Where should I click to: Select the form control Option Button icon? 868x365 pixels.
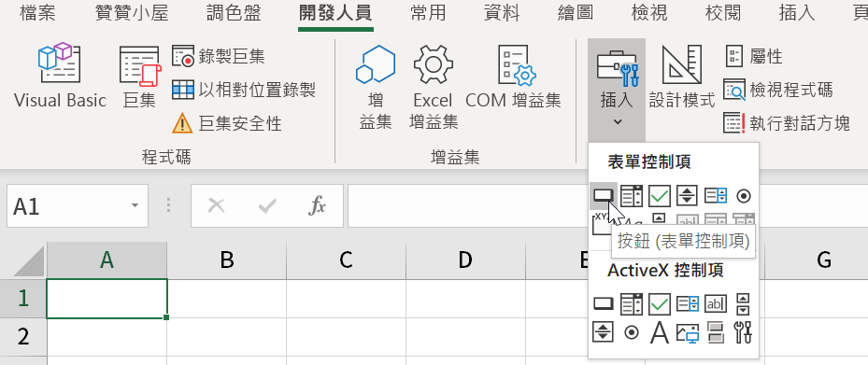click(744, 195)
